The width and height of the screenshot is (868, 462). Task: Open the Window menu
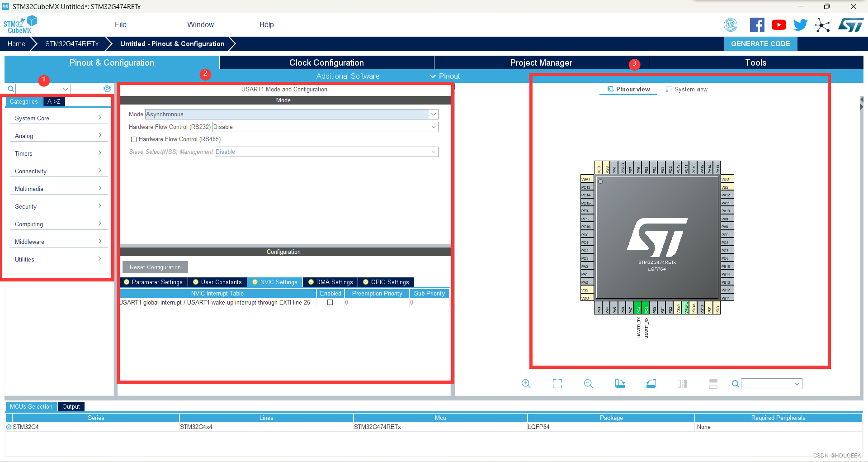pyautogui.click(x=200, y=24)
